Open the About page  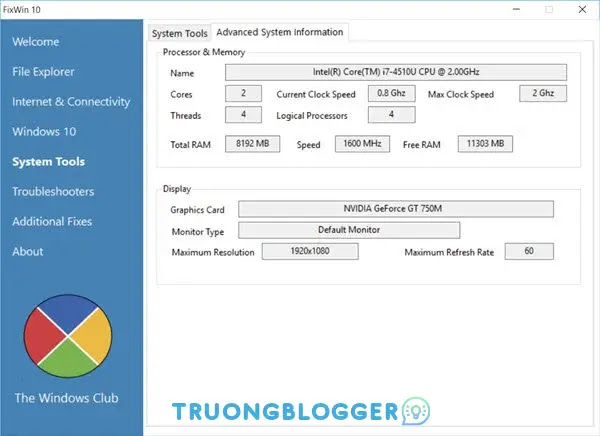click(28, 251)
